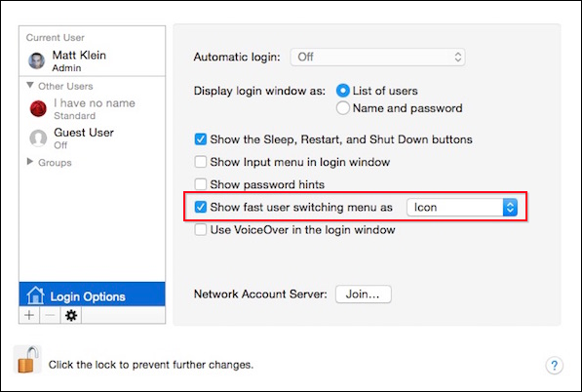The image size is (582, 392).
Task: Select the Guest User silhouette icon
Action: 38,138
